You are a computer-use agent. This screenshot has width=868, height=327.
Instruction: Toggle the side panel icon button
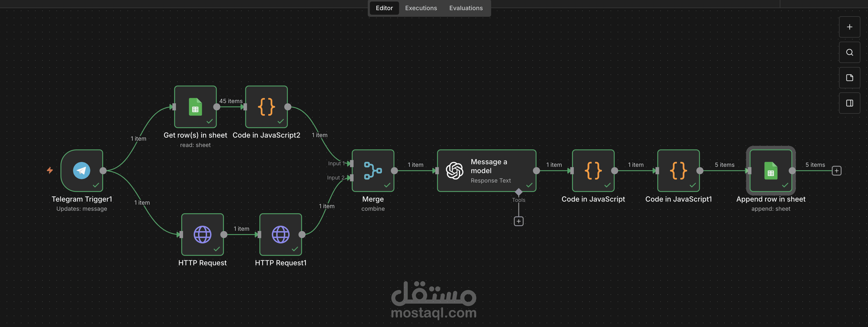(x=849, y=103)
